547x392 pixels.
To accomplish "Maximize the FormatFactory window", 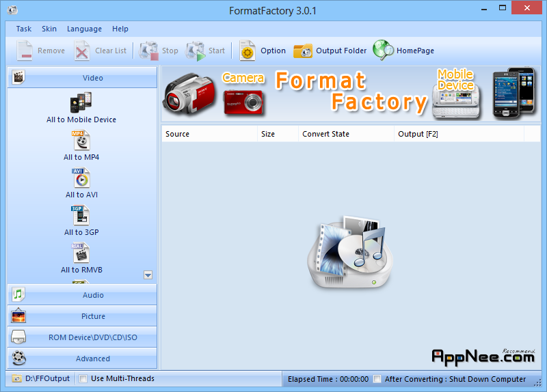I will coord(503,8).
